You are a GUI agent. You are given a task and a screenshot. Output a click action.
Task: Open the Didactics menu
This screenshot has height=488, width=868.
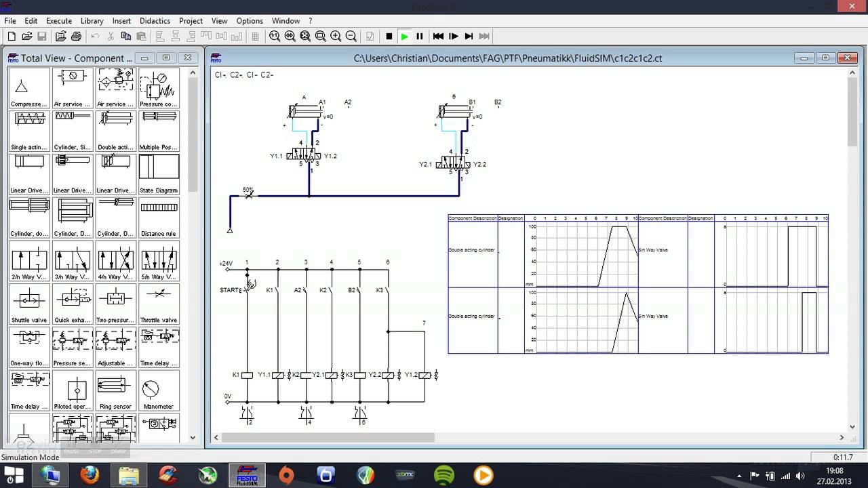155,20
